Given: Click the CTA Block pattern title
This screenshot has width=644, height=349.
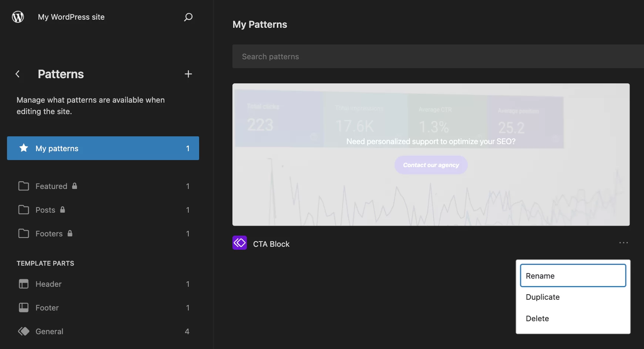Looking at the screenshot, I should (271, 244).
